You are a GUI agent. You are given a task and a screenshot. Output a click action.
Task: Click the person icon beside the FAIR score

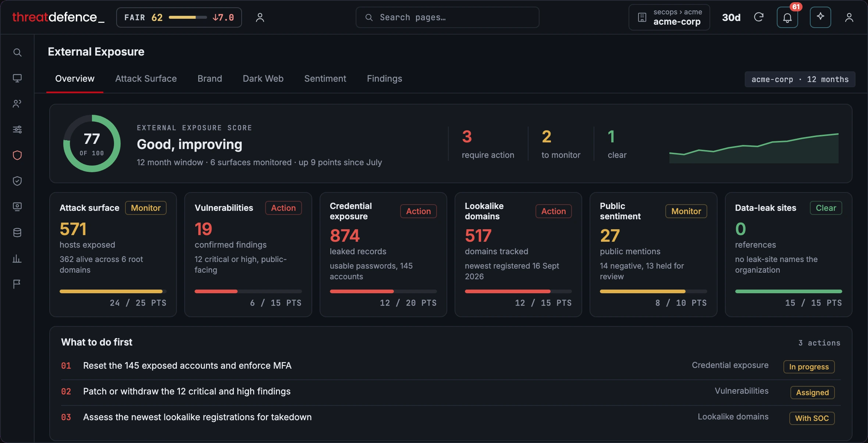(x=260, y=17)
